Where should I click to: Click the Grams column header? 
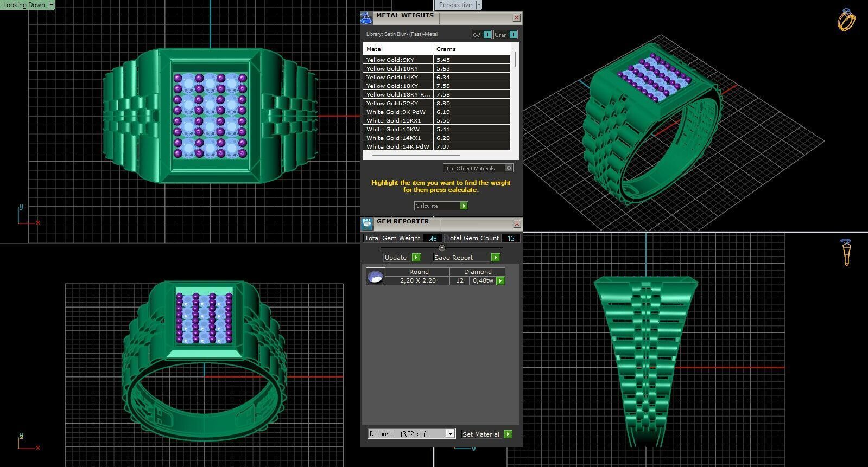coord(472,49)
